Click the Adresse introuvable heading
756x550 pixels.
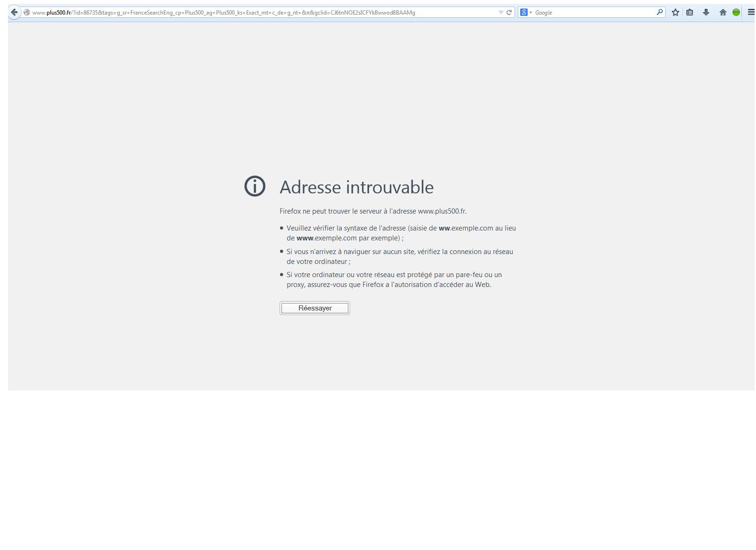[356, 187]
